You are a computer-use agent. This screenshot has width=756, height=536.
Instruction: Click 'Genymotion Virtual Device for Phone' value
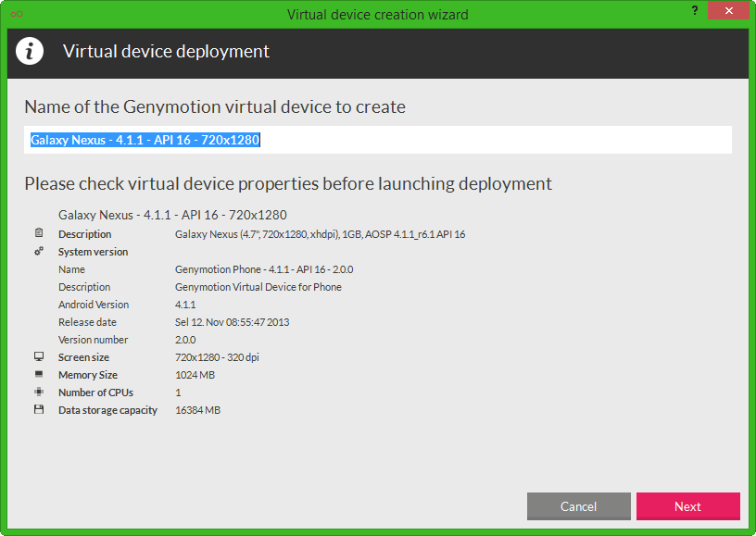(258, 287)
